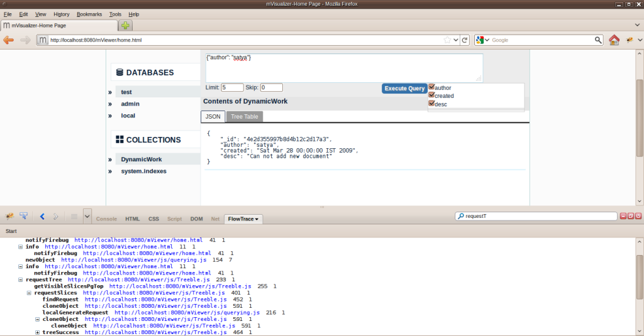The width and height of the screenshot is (644, 336).
Task: Click the FlowTrace panel vertical scrollbar thumb
Action: (x=640, y=278)
